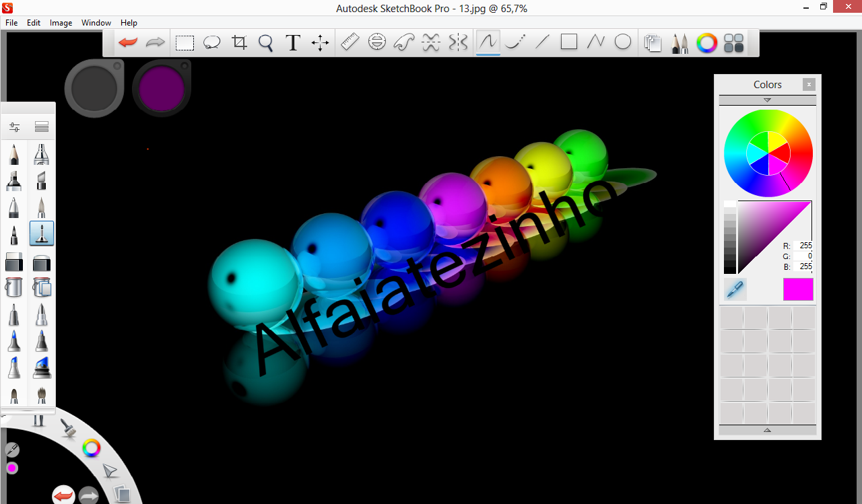
Task: Select the Zoom magnifier tool
Action: [x=266, y=43]
